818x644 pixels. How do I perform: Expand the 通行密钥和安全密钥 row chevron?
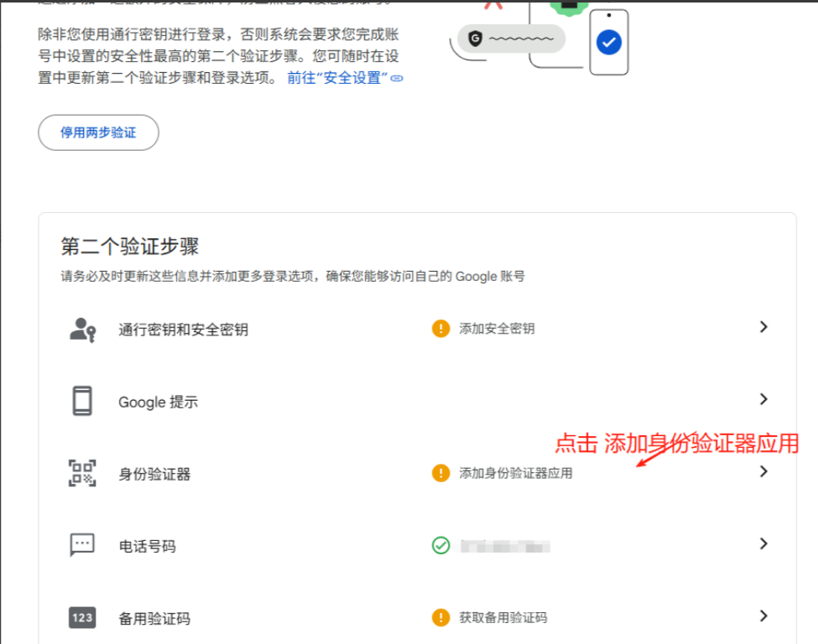(x=763, y=327)
